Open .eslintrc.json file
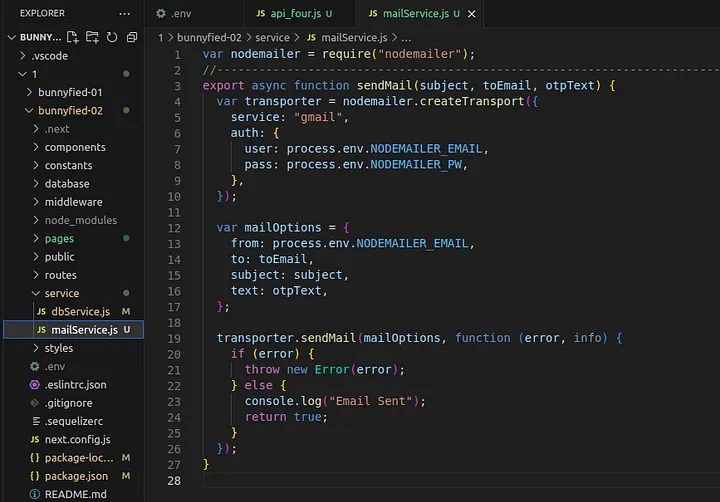 tap(73, 385)
